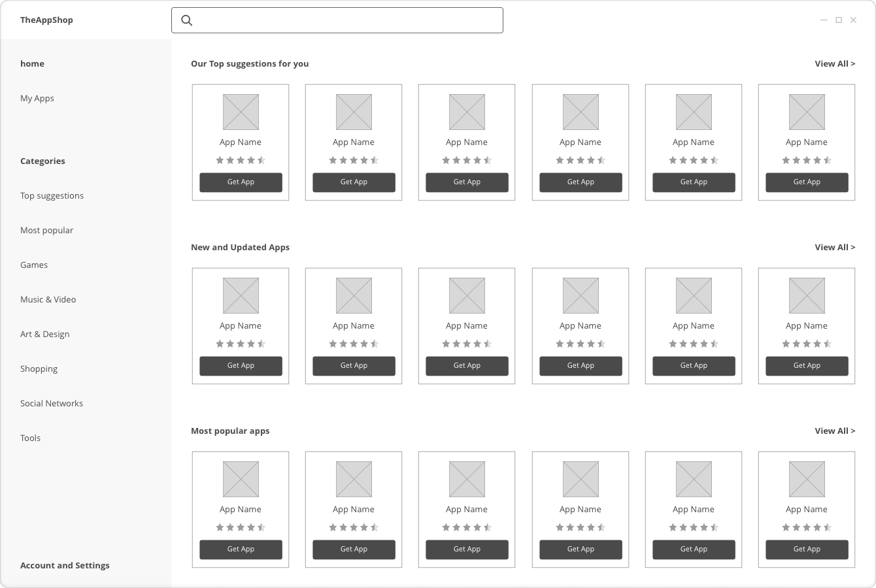Expand View All for Top suggestions section

(835, 64)
